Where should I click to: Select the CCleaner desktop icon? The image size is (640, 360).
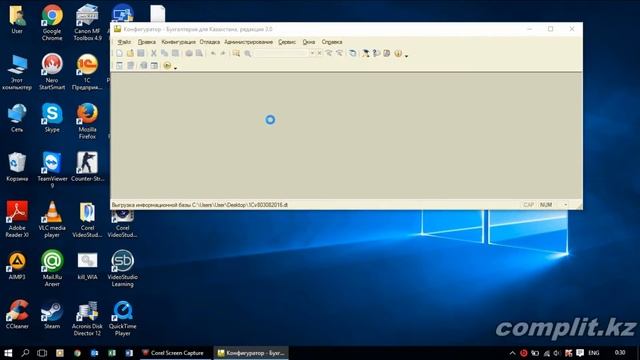(x=17, y=314)
